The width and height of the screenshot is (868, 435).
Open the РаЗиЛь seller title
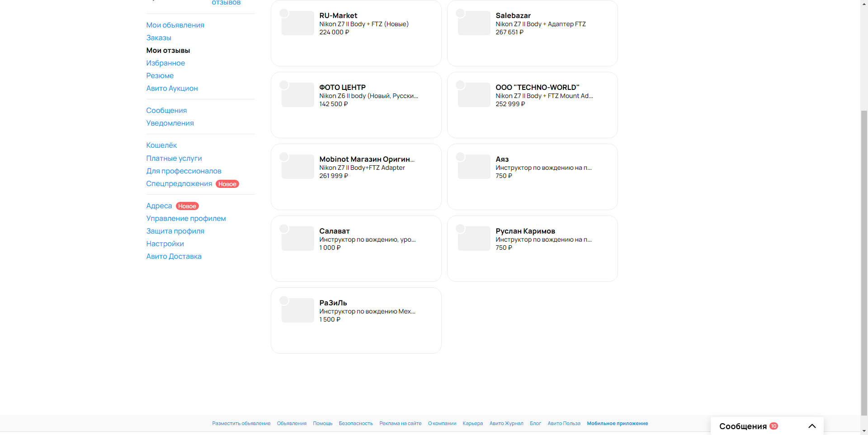pos(333,303)
